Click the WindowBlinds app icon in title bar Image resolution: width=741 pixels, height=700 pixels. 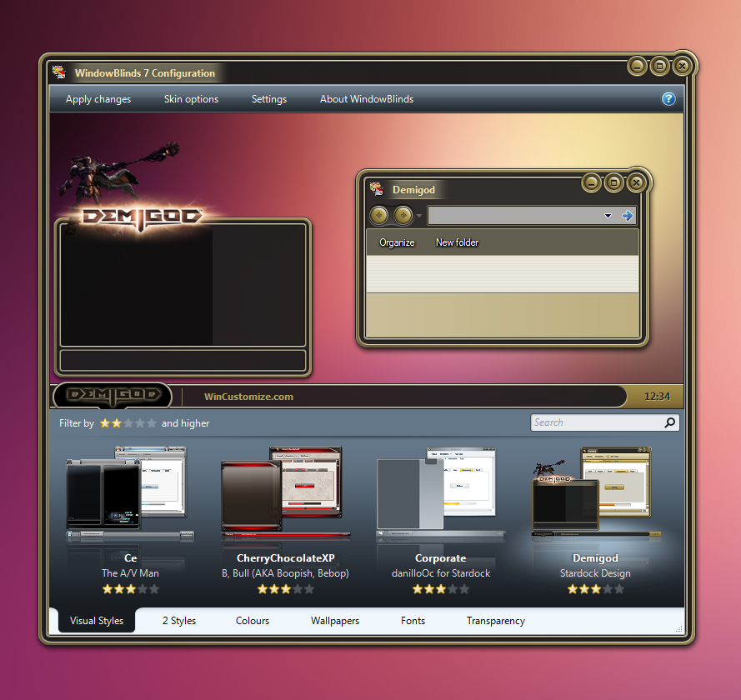[59, 72]
